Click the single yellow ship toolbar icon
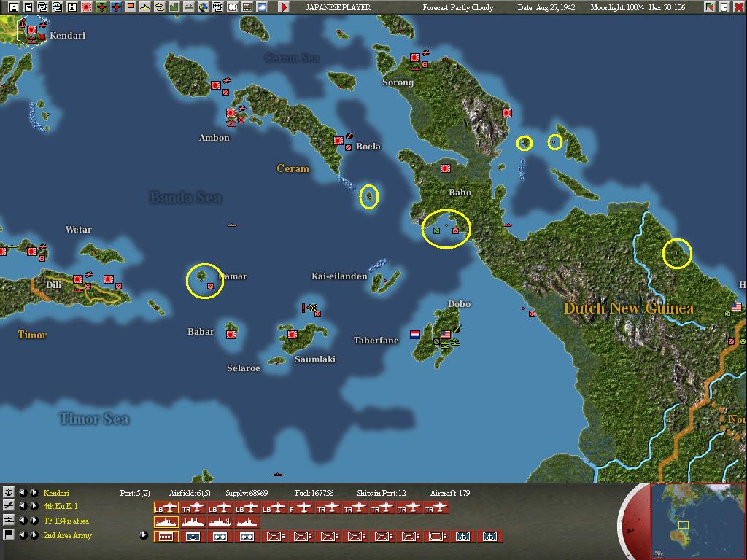 pos(145,7)
